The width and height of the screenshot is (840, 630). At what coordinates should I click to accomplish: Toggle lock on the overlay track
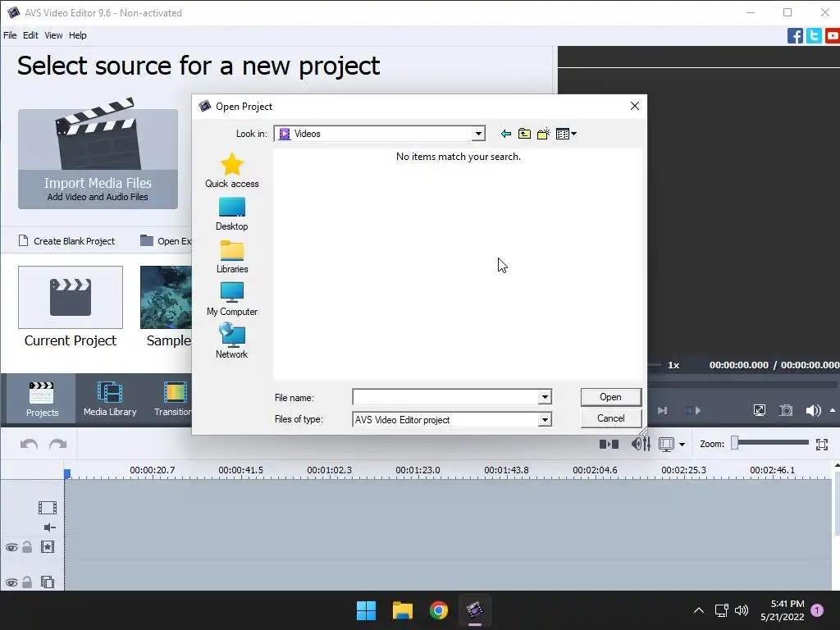click(27, 582)
